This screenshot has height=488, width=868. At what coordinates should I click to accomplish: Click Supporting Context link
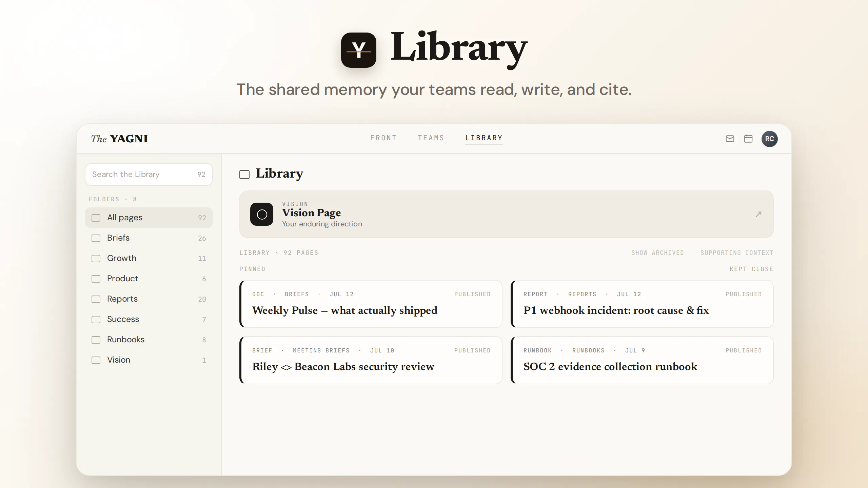[737, 253]
